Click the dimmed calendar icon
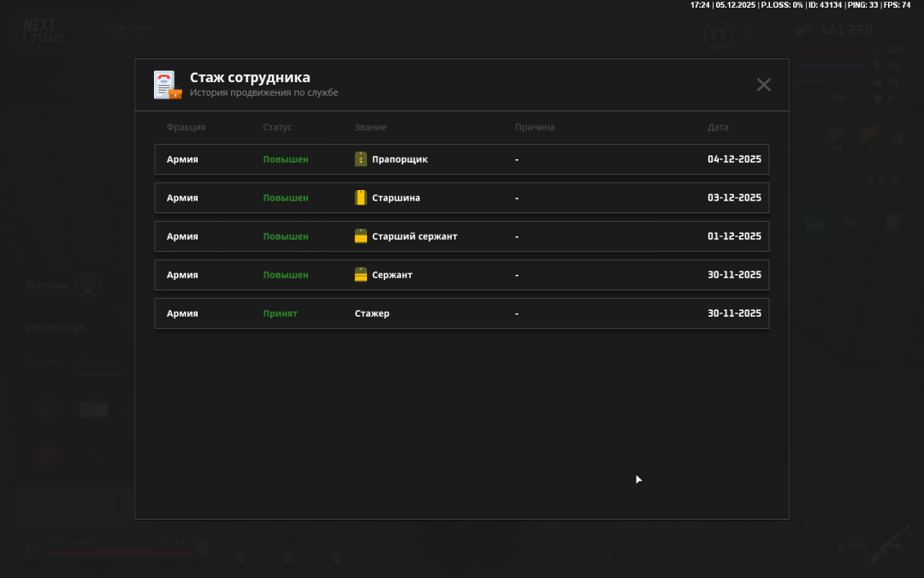The image size is (924, 578). click(814, 223)
